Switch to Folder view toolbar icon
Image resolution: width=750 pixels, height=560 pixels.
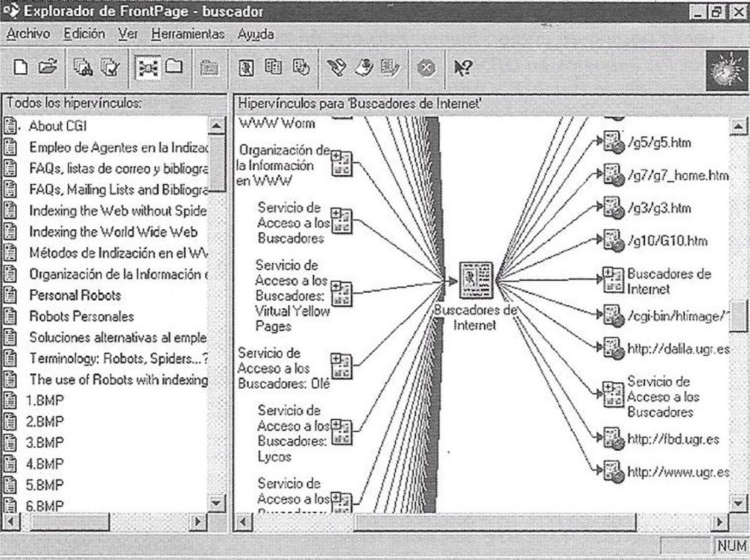(174, 67)
